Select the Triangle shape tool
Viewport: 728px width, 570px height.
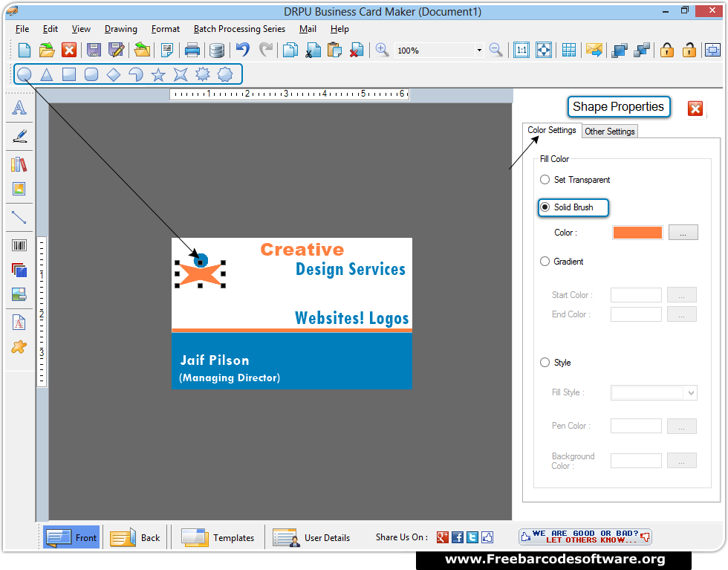point(46,74)
